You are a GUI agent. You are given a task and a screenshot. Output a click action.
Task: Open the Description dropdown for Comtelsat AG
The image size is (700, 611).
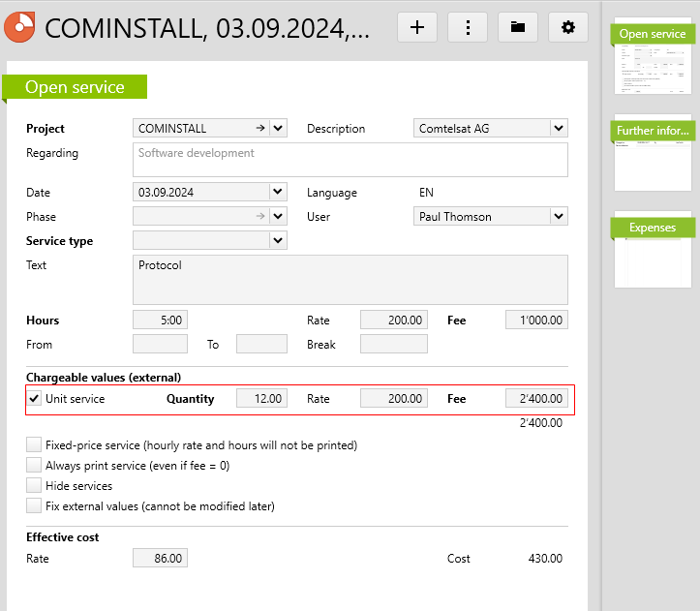558,128
